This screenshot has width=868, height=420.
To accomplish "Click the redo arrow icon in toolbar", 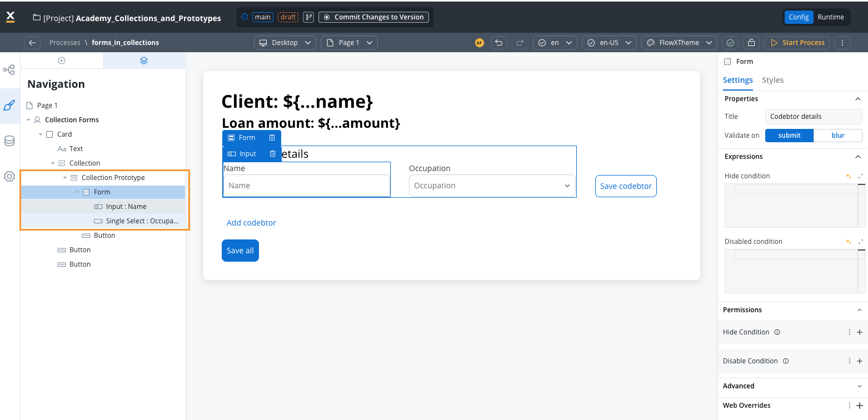I will pyautogui.click(x=520, y=43).
